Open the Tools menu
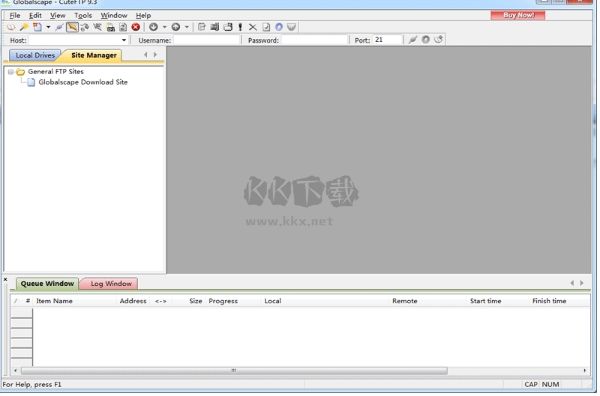 tap(83, 16)
